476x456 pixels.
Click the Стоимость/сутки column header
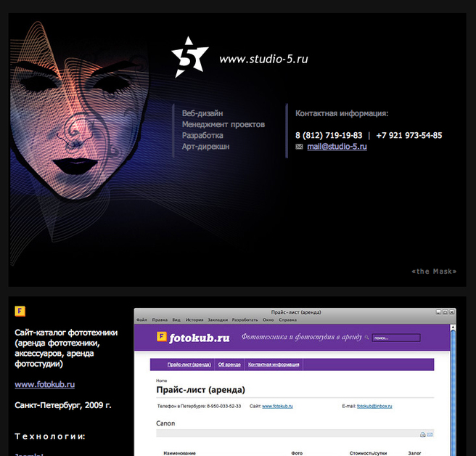tap(368, 453)
